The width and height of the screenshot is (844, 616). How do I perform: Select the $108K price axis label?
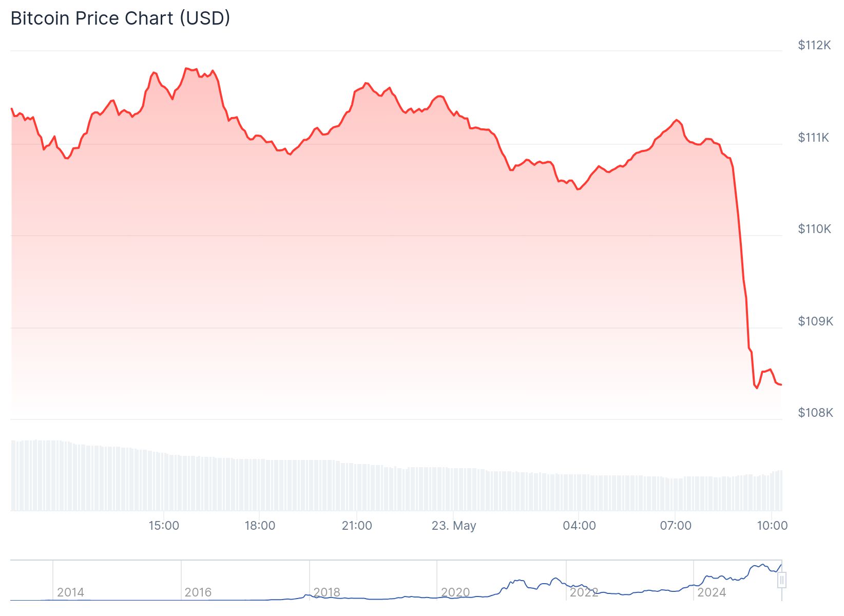[815, 413]
